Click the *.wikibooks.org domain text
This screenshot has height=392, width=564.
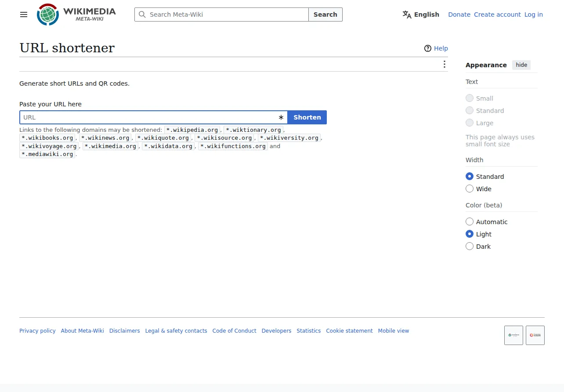coord(47,138)
